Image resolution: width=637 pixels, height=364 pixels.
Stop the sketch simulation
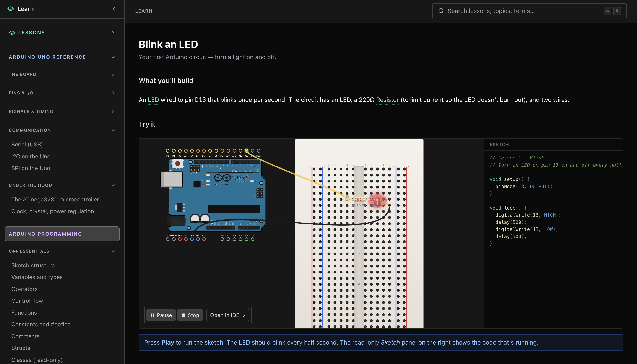[x=190, y=315]
